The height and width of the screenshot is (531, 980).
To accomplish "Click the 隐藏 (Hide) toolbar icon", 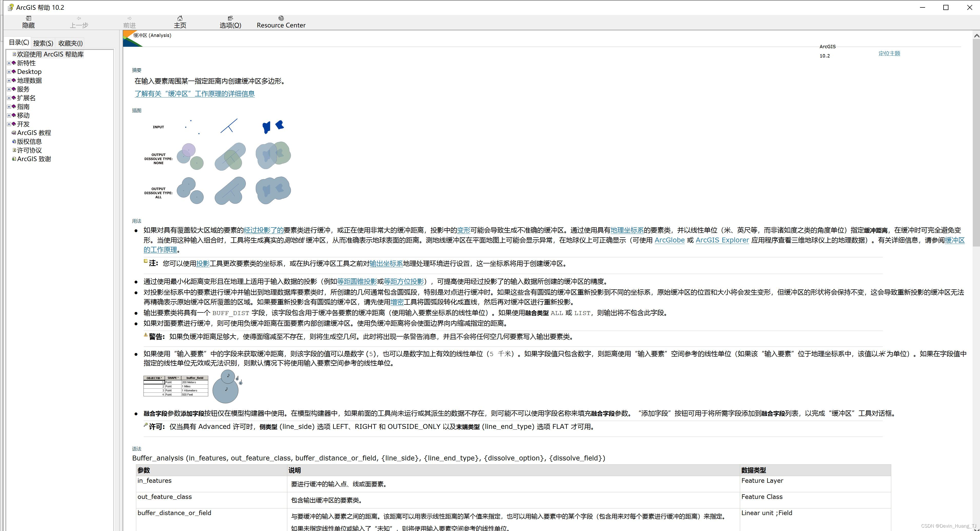I will (x=28, y=22).
